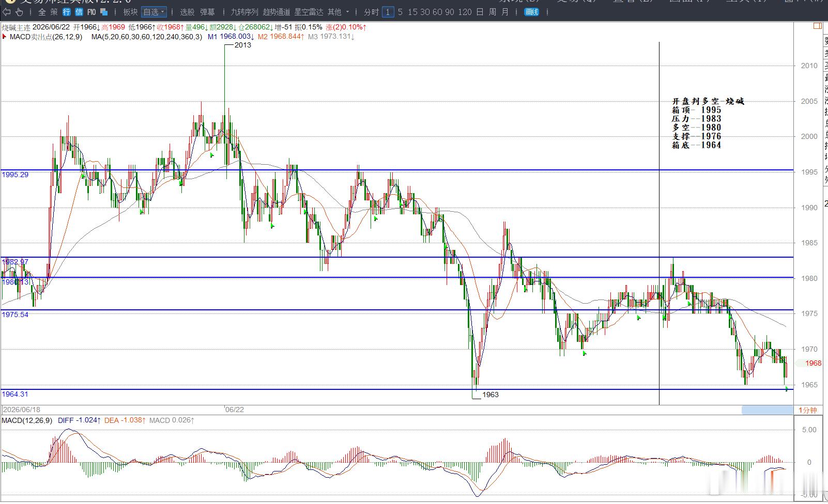Click the 2013 high price marker
This screenshot has width=828, height=504.
[x=242, y=45]
